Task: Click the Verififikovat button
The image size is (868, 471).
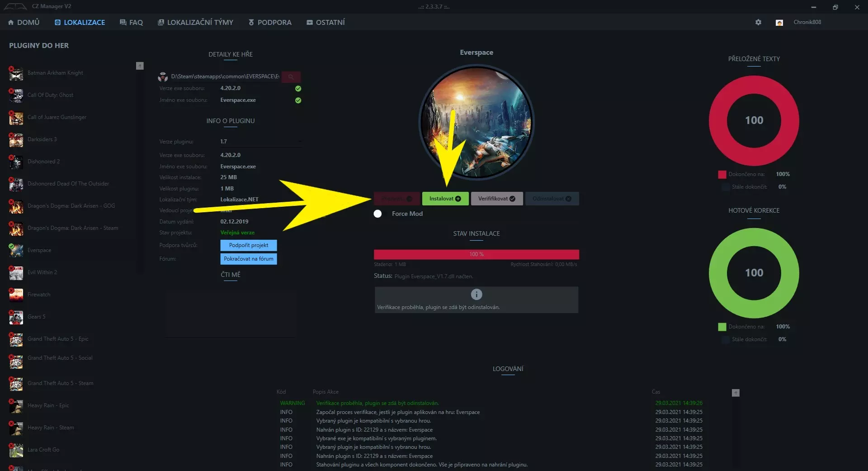Action: (x=497, y=199)
